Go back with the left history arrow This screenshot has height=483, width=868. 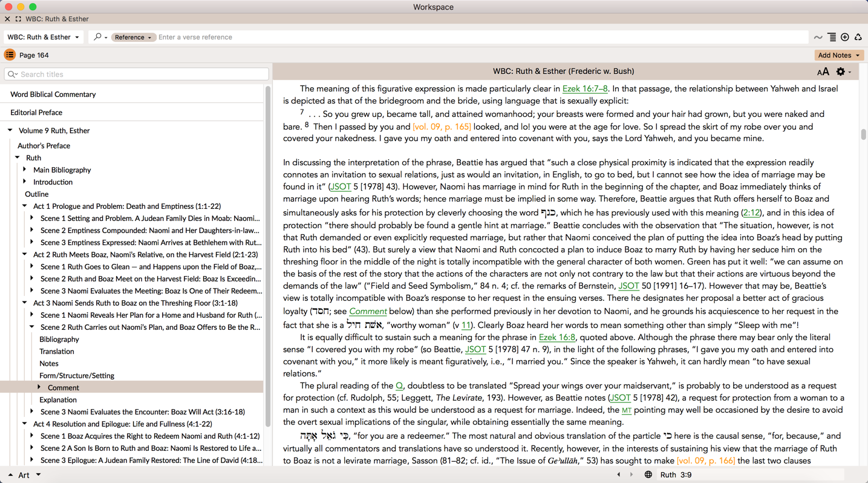click(618, 475)
